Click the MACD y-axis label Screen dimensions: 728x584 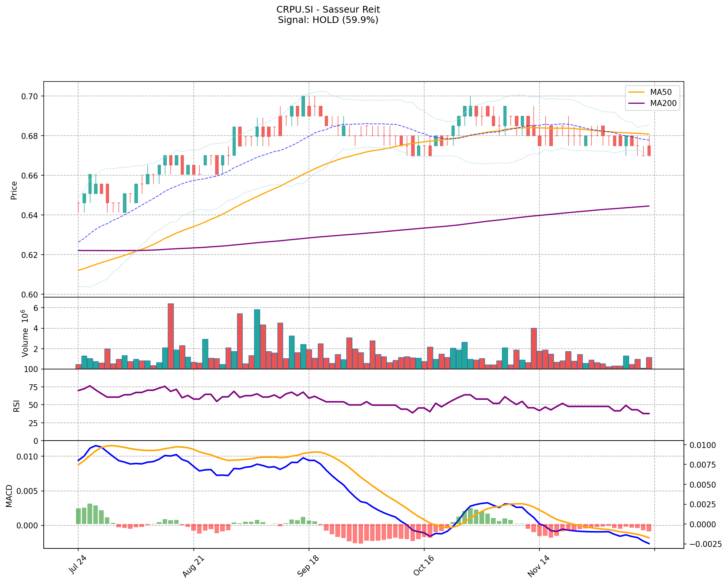pos(9,496)
